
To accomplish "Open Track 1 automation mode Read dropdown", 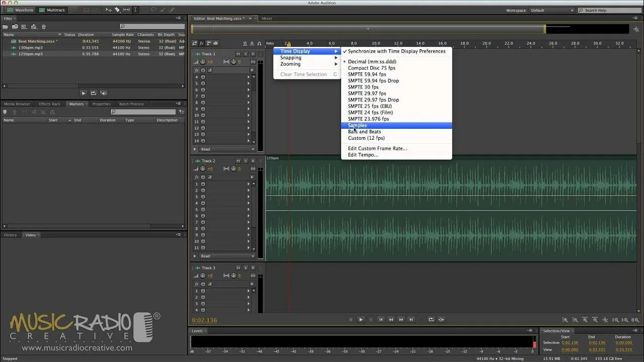I will coord(227,149).
